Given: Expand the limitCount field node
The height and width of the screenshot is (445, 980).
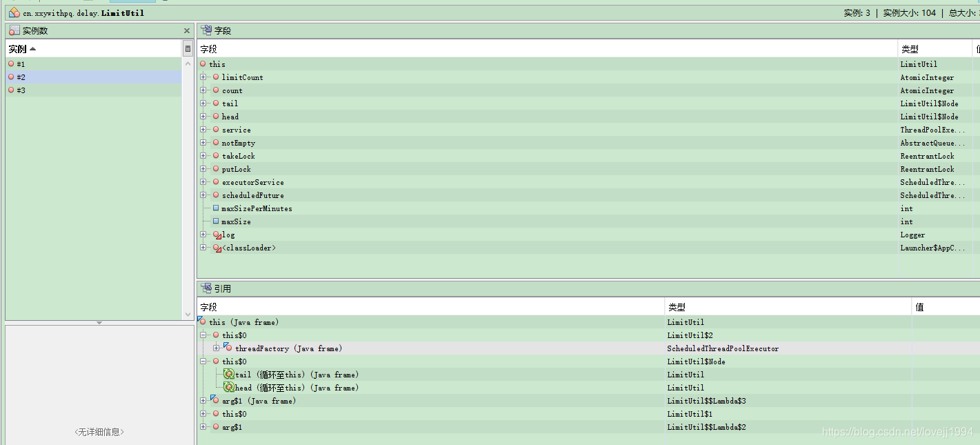Looking at the screenshot, I should coord(203,77).
